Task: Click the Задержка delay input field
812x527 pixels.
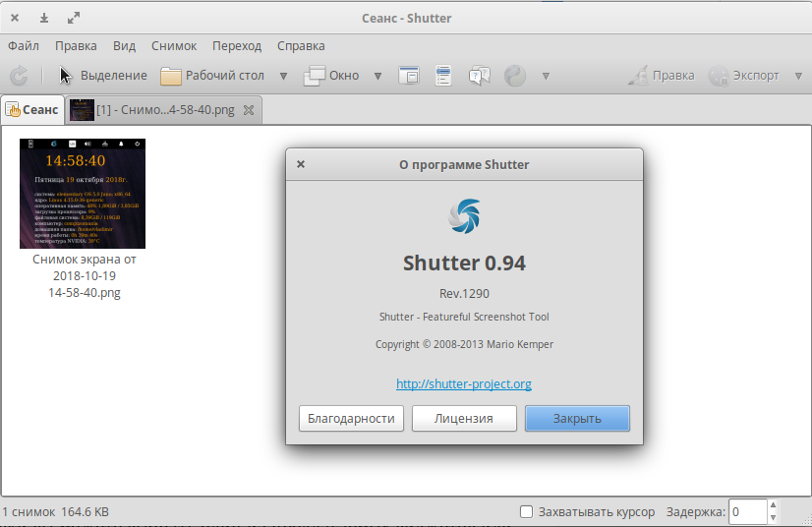Action: (x=748, y=512)
